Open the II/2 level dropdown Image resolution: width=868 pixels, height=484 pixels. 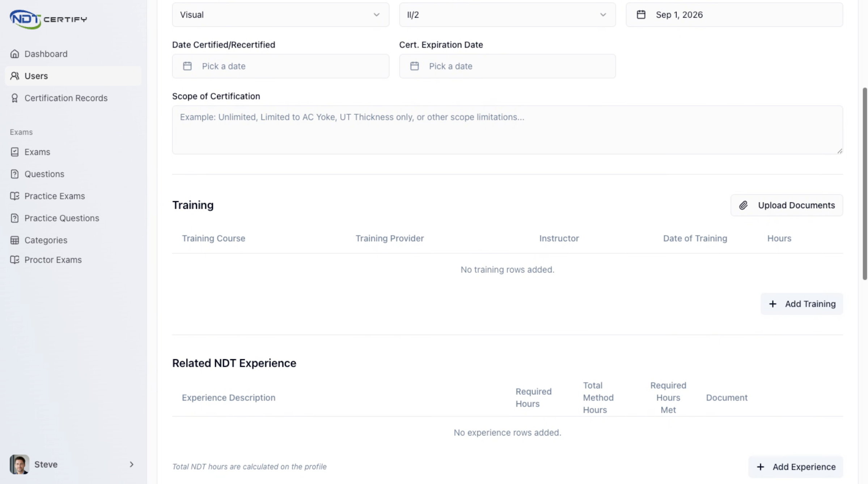pos(507,14)
